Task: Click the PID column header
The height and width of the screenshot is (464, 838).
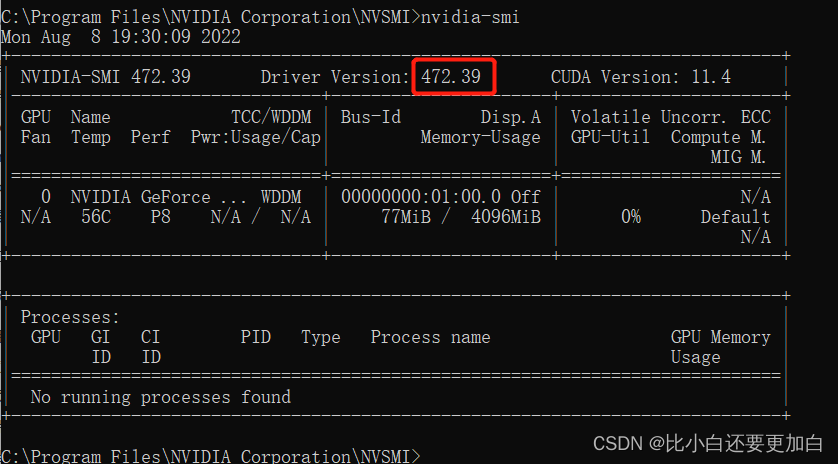Action: 255,337
